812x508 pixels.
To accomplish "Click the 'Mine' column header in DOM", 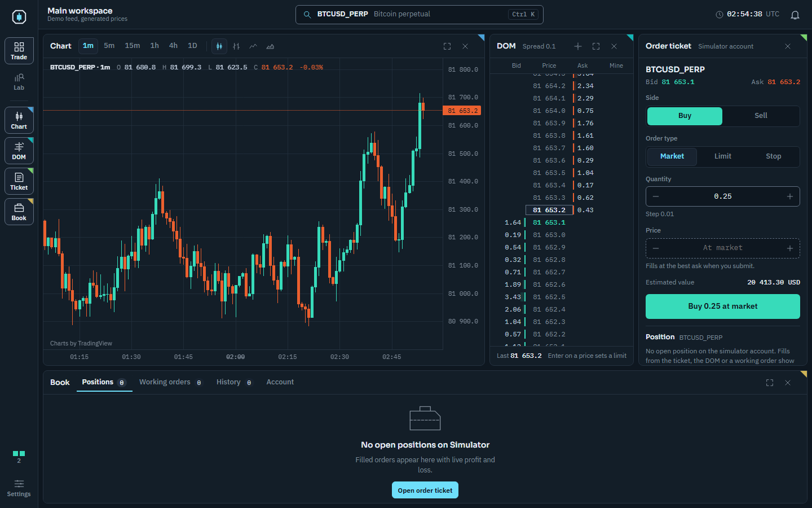I will click(616, 65).
